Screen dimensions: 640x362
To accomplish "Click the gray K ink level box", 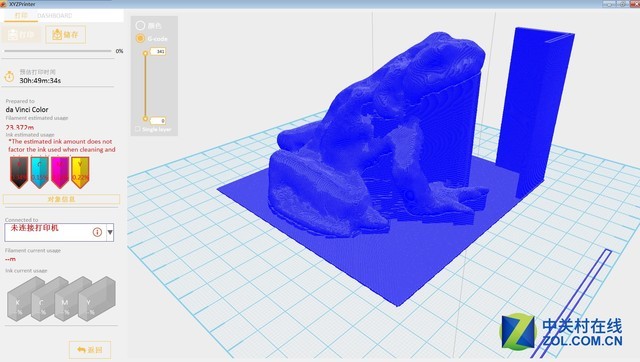I will pyautogui.click(x=19, y=300).
